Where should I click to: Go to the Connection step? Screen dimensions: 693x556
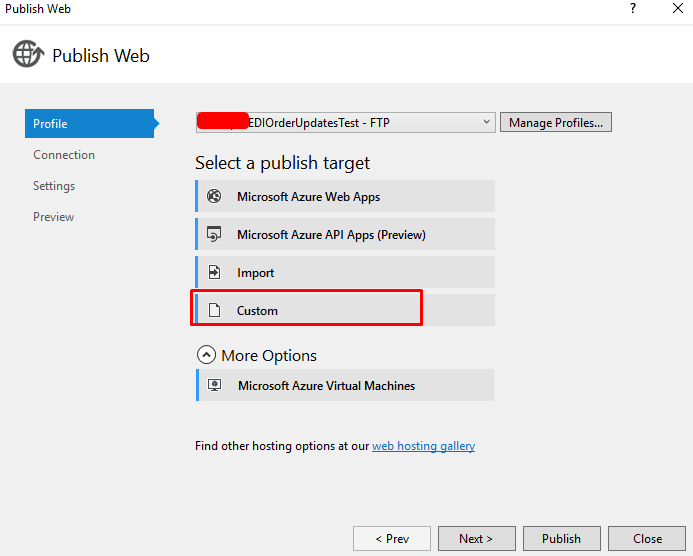[x=64, y=155]
